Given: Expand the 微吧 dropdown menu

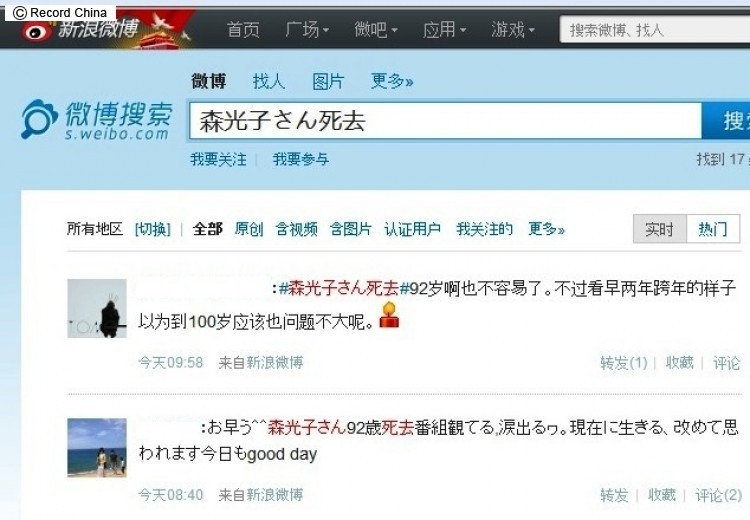Looking at the screenshot, I should pyautogui.click(x=376, y=30).
